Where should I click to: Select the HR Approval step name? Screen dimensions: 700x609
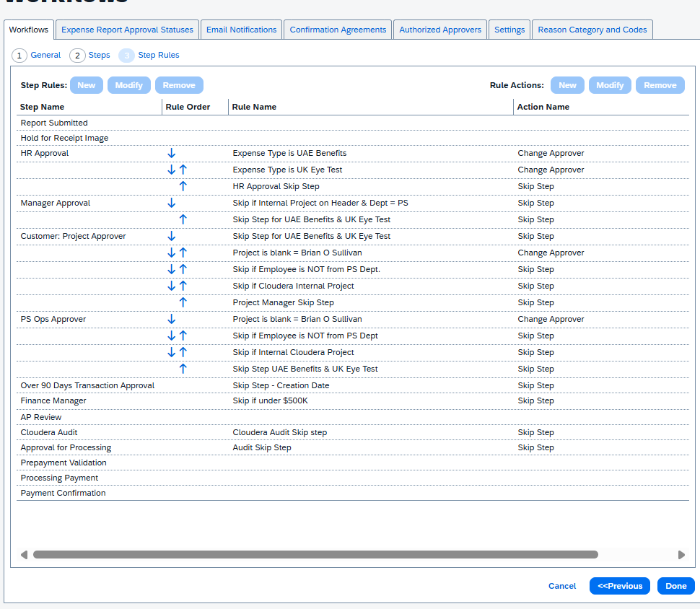click(45, 153)
